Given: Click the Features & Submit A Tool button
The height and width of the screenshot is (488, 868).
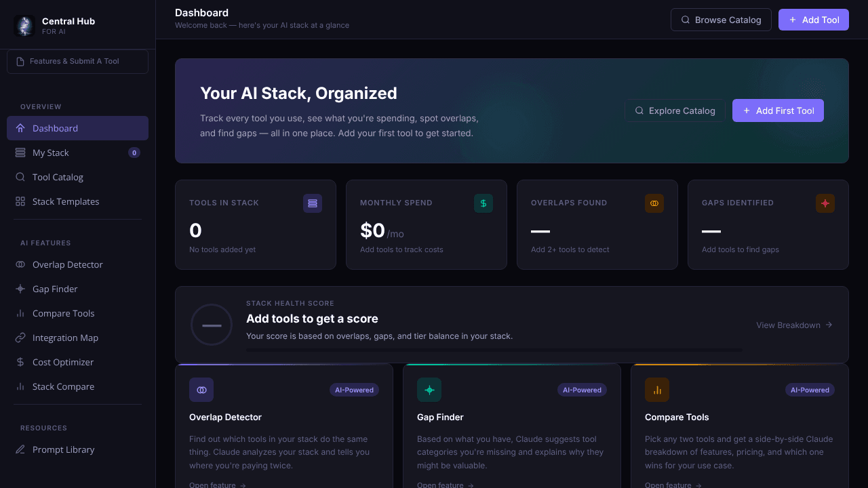Looking at the screenshot, I should pyautogui.click(x=77, y=62).
